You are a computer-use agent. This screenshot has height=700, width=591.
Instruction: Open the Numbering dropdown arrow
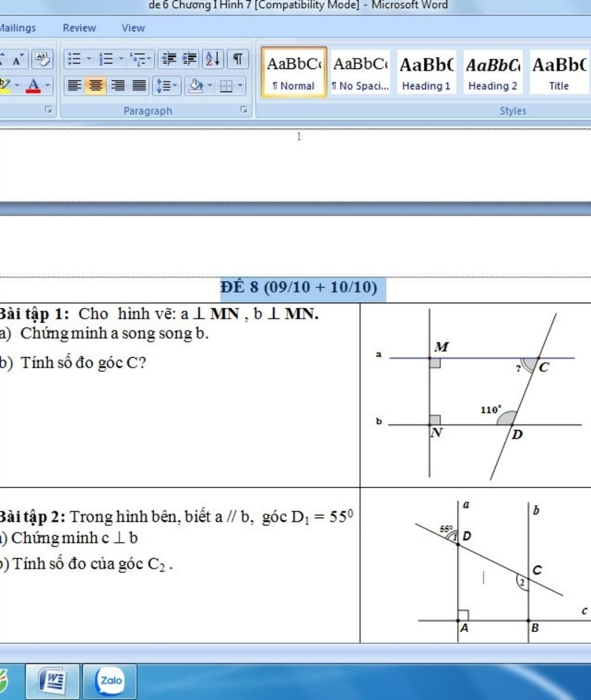[x=121, y=58]
